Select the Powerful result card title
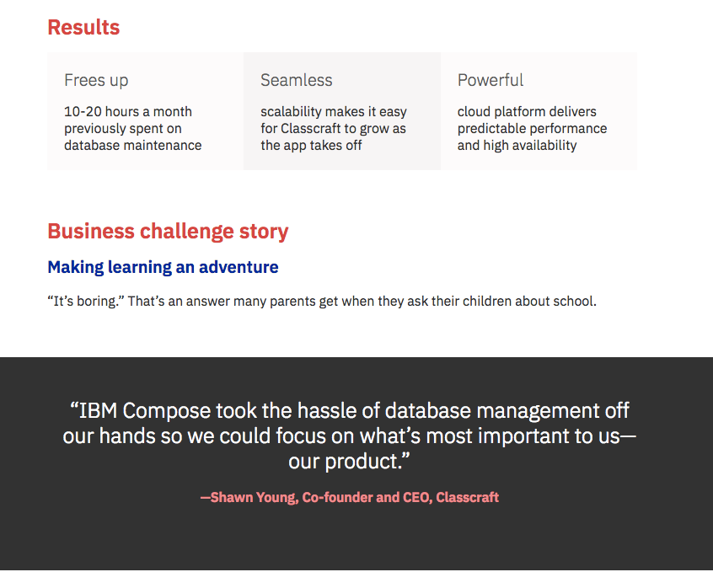713x588 pixels. point(491,80)
